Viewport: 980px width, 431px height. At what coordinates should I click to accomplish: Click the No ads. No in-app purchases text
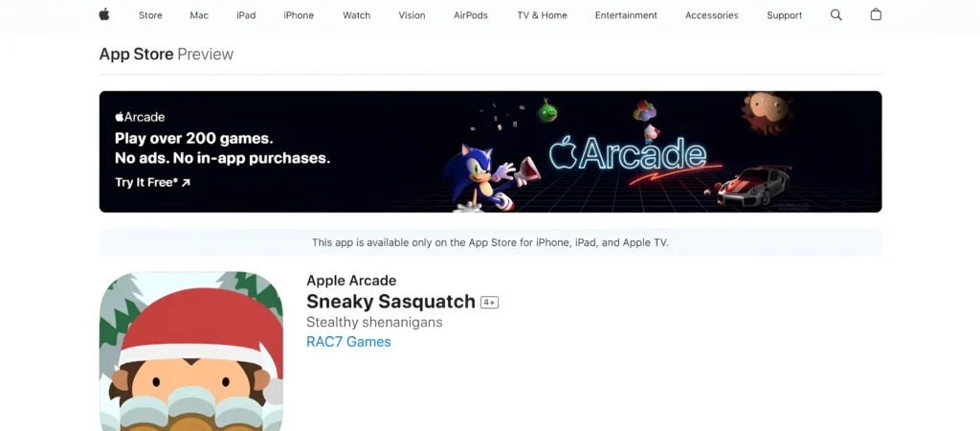click(x=222, y=158)
